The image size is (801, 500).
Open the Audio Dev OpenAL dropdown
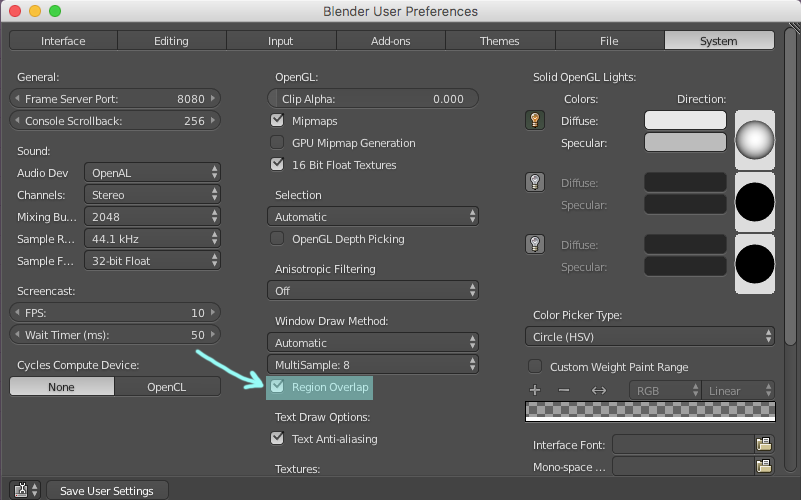[152, 173]
